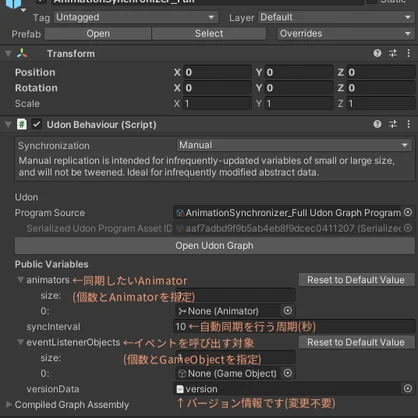Click the Rotation X input field

click(x=217, y=88)
